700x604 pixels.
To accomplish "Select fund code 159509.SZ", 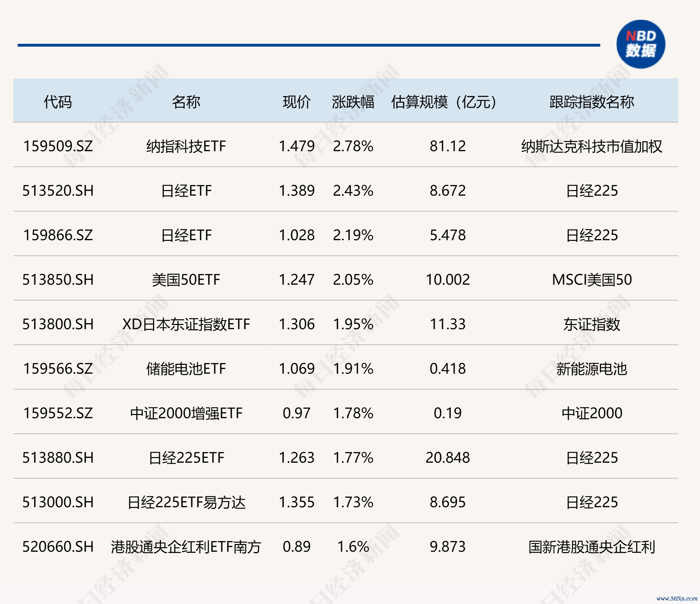I will click(x=58, y=146).
